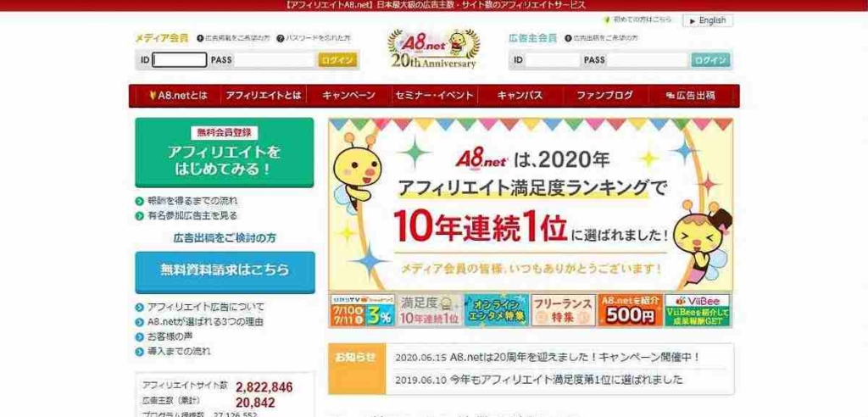868x417 pixels.
Task: Switch language with the English button
Action: pos(708,20)
